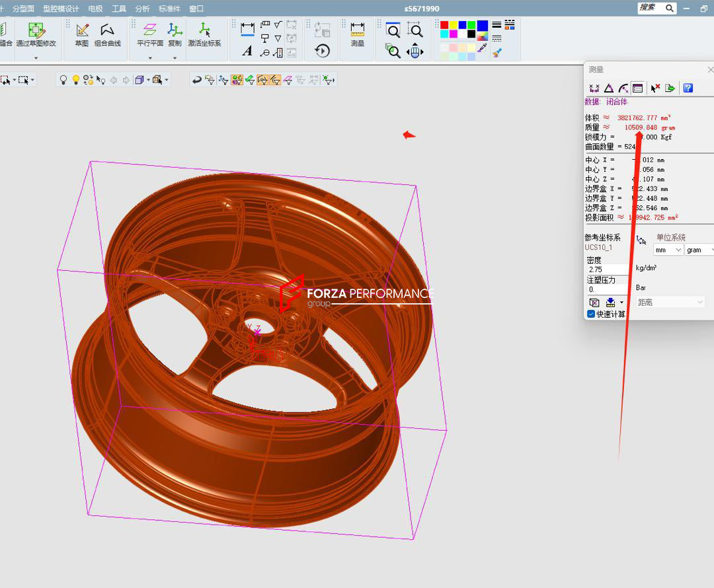
Task: Click the pan view mouse icon
Action: tap(415, 51)
